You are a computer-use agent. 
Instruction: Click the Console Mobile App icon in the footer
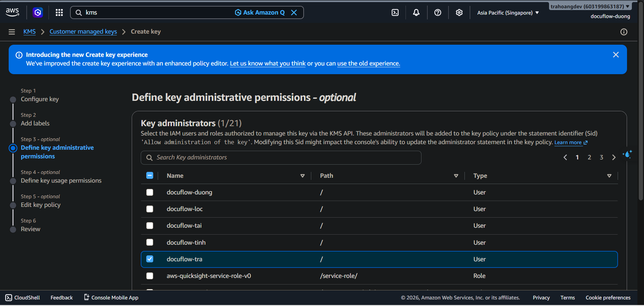pos(87,297)
